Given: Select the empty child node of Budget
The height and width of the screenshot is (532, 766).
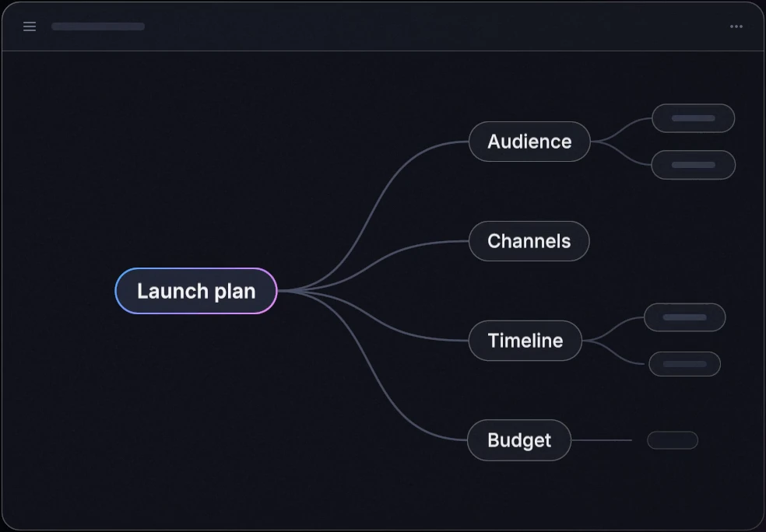Looking at the screenshot, I should pyautogui.click(x=673, y=440).
